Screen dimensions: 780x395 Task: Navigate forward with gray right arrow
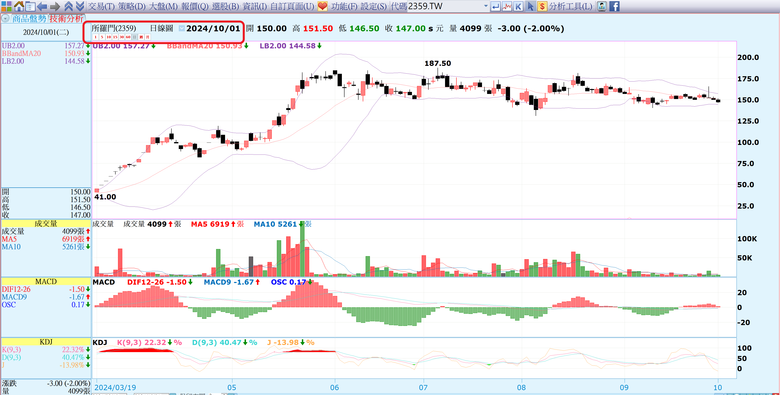[55, 6]
